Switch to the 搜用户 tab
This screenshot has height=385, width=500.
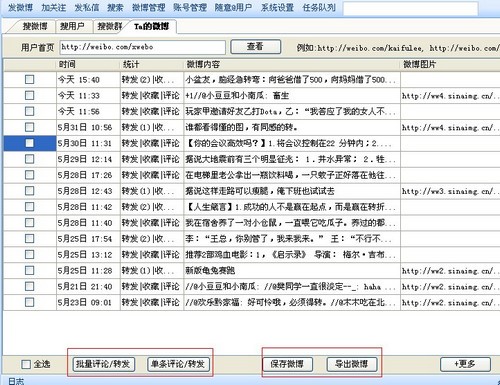72,26
